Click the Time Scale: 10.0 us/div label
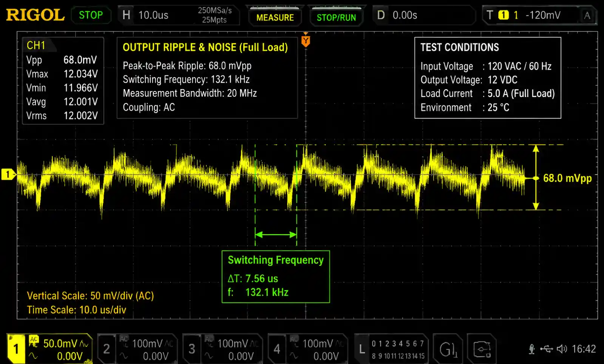This screenshot has height=364, width=604. 76,310
